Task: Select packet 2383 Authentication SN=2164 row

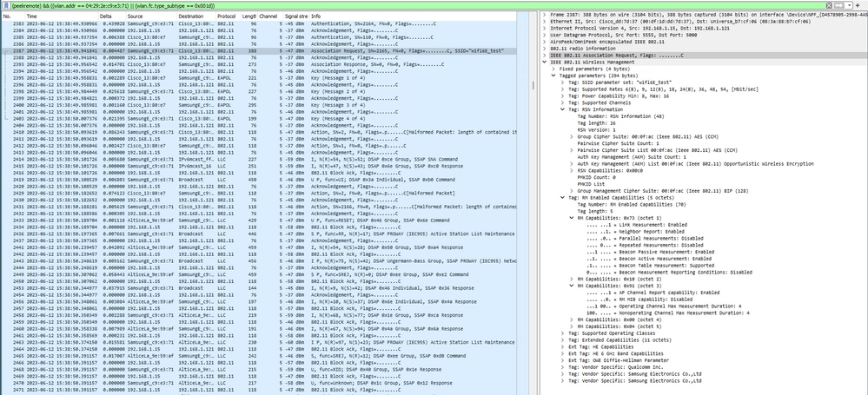Action: coord(259,23)
